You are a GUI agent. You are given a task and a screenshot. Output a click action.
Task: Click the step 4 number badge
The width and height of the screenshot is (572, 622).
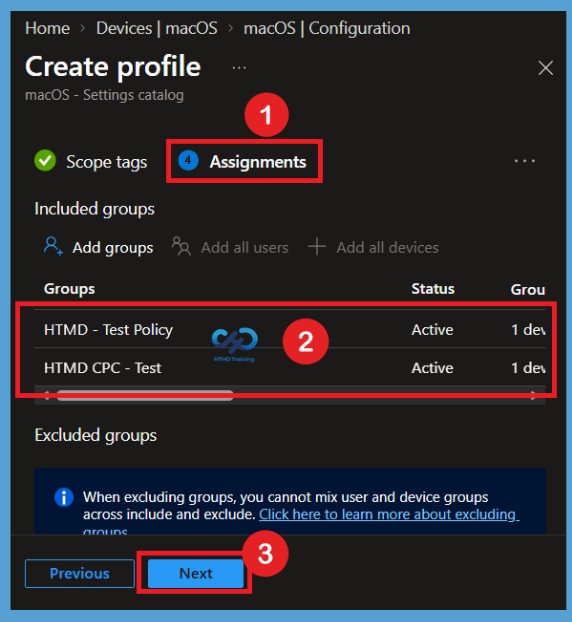click(188, 160)
